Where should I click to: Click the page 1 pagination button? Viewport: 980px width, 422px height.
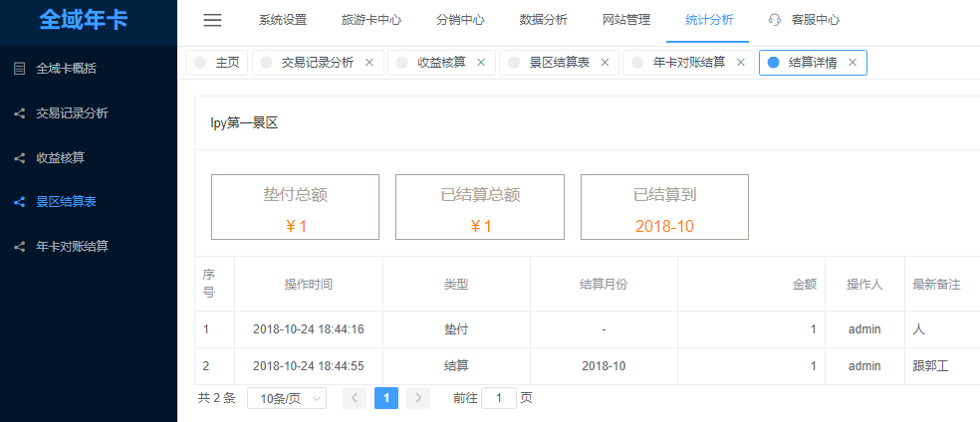pyautogui.click(x=386, y=398)
